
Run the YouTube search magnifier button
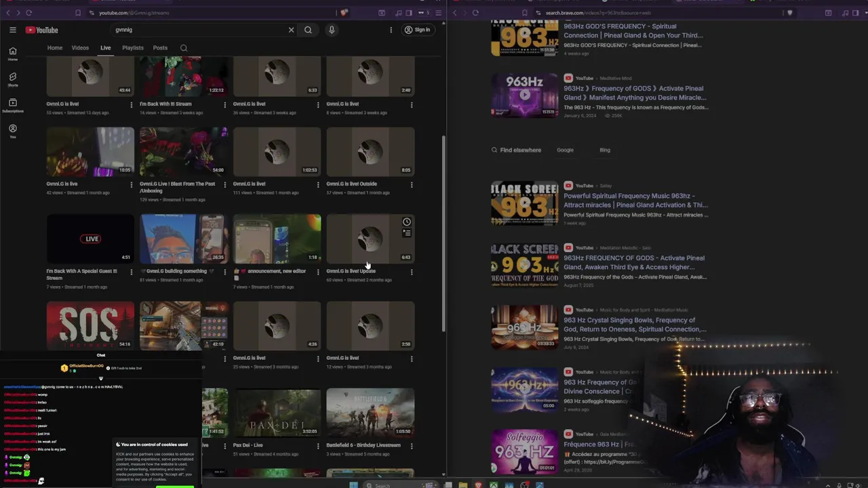coord(308,30)
